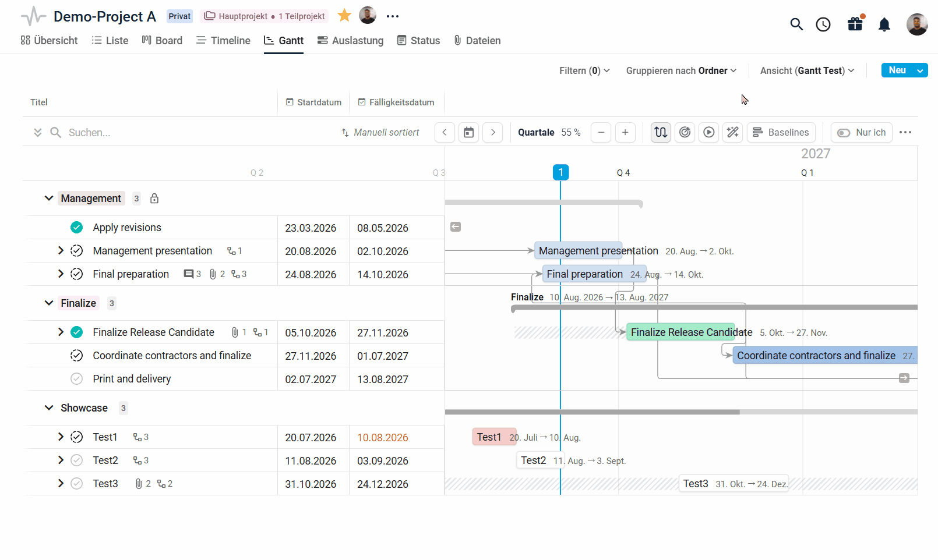Viewport: 938px width, 560px height.
Task: Click the Suchen search field
Action: (198, 133)
